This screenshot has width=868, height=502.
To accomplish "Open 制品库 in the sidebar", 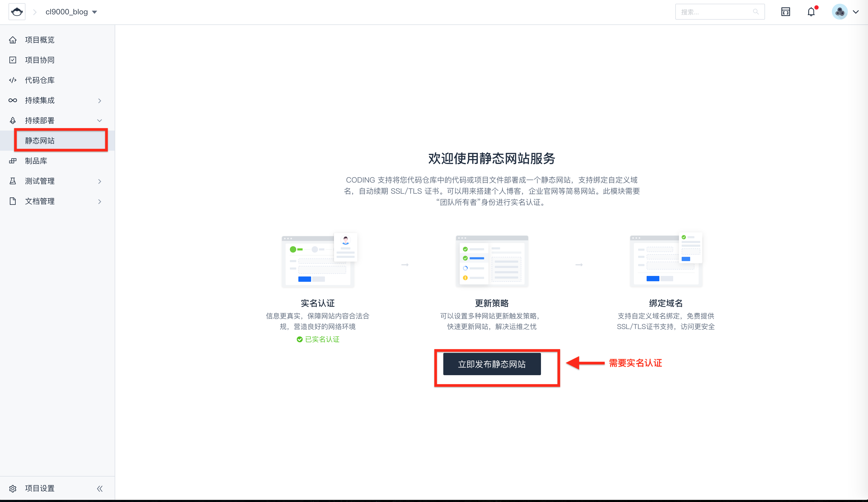I will tap(36, 161).
